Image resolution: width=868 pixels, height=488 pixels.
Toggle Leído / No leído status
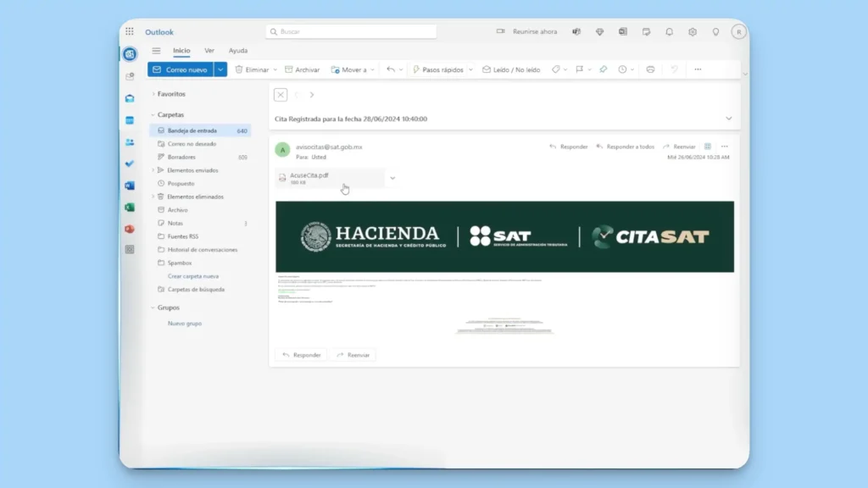pos(511,69)
